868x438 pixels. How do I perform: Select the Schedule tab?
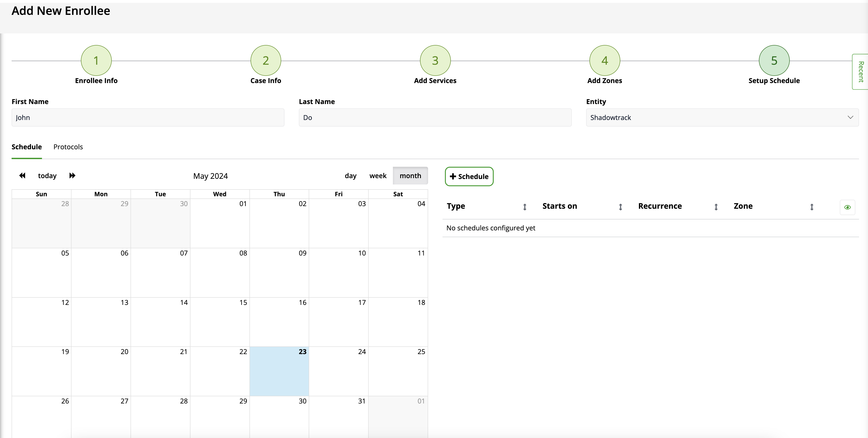tap(27, 147)
